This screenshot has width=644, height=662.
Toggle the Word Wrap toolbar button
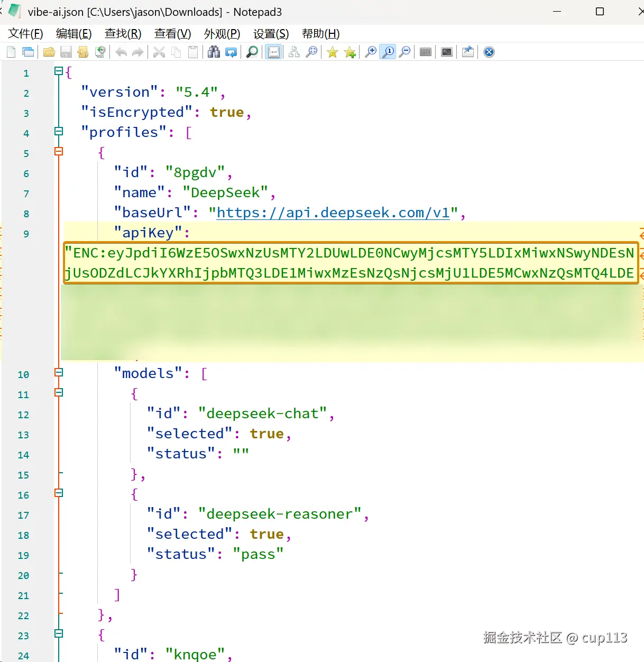click(274, 52)
